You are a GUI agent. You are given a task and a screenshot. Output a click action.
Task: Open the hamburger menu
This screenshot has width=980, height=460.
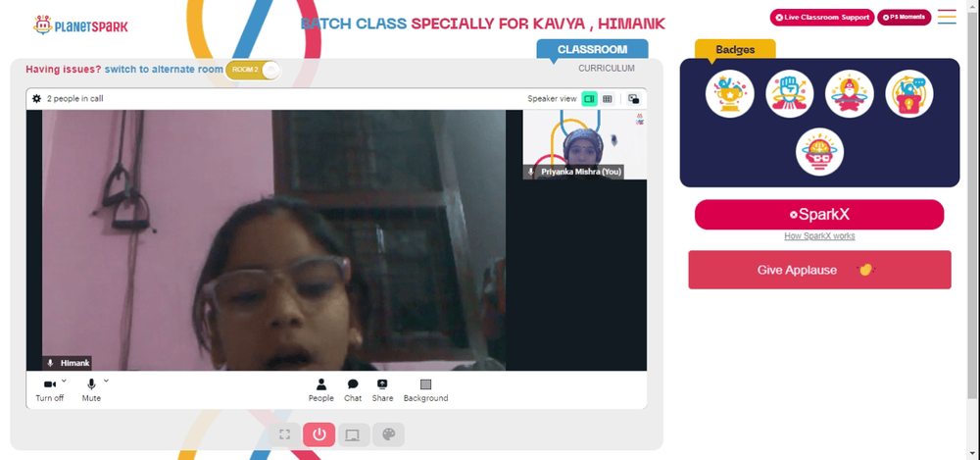click(x=947, y=17)
